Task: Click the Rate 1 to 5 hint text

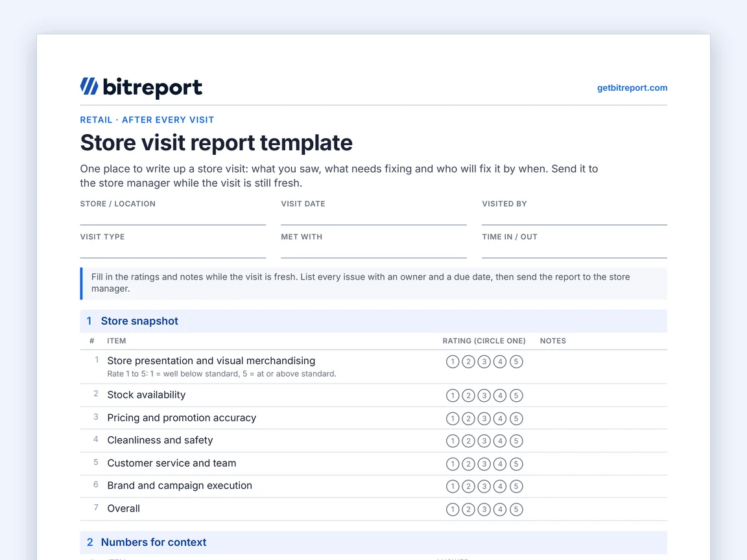Action: coord(222,374)
